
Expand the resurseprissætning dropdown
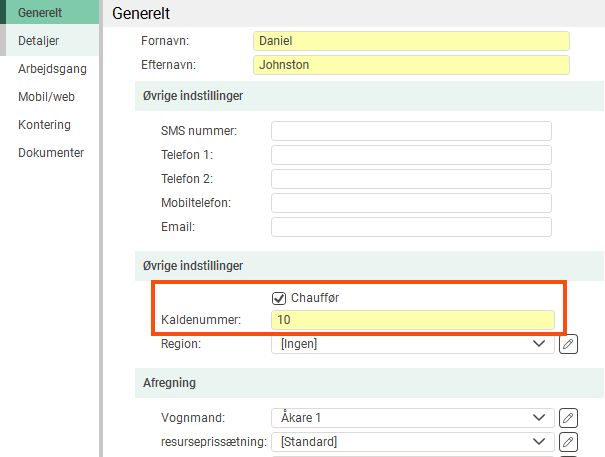point(412,442)
